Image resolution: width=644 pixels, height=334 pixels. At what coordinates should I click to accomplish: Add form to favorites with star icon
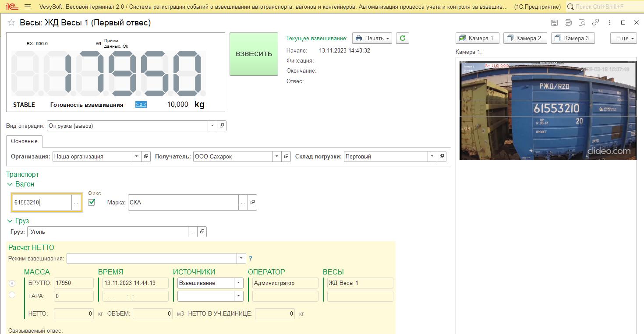[11, 23]
